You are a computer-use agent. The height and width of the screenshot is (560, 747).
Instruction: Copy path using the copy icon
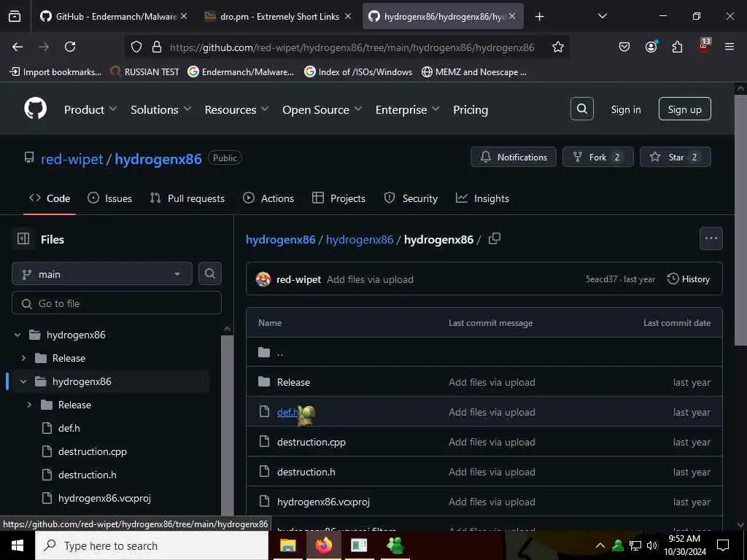(495, 238)
